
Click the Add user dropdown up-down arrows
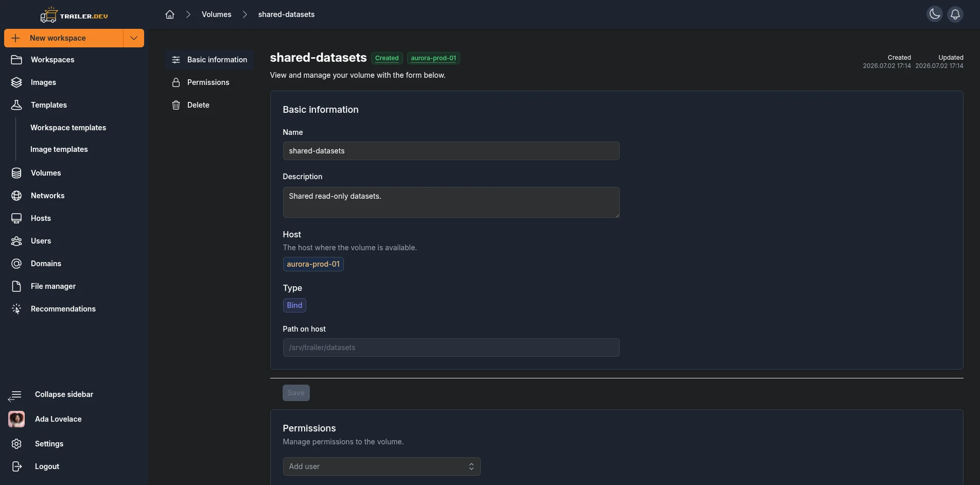pos(471,466)
